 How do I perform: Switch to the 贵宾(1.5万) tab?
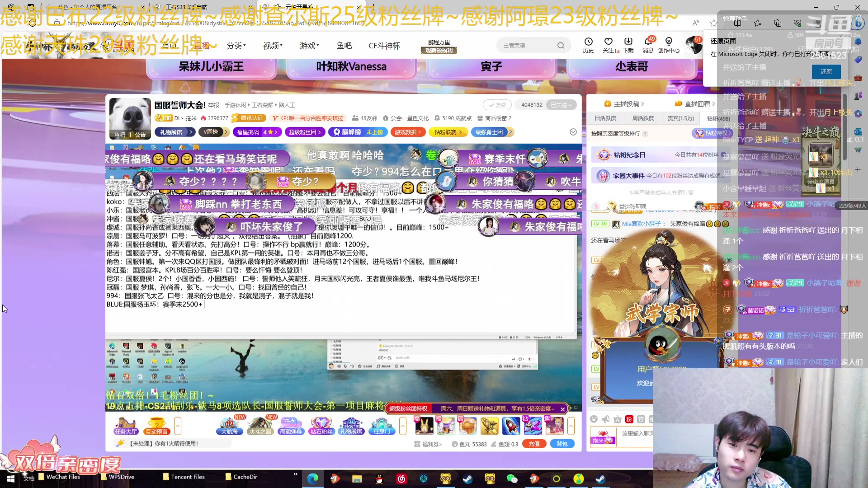(680, 118)
